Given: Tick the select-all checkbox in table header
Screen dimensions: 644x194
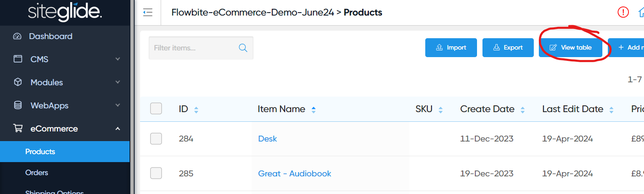Looking at the screenshot, I should pyautogui.click(x=156, y=109).
